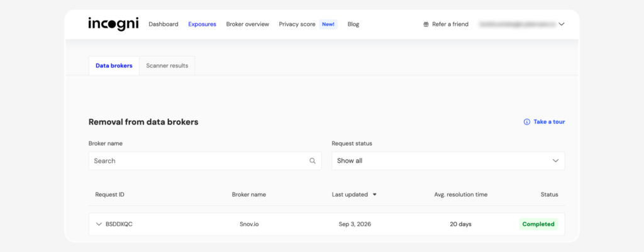Click the New! badge

pyautogui.click(x=328, y=25)
